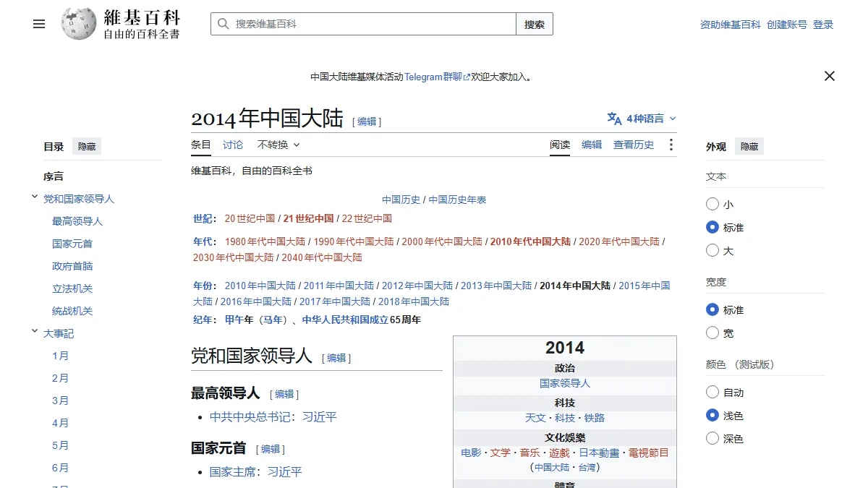Open 天文 link in infobox
This screenshot has width=868, height=488.
535,418
